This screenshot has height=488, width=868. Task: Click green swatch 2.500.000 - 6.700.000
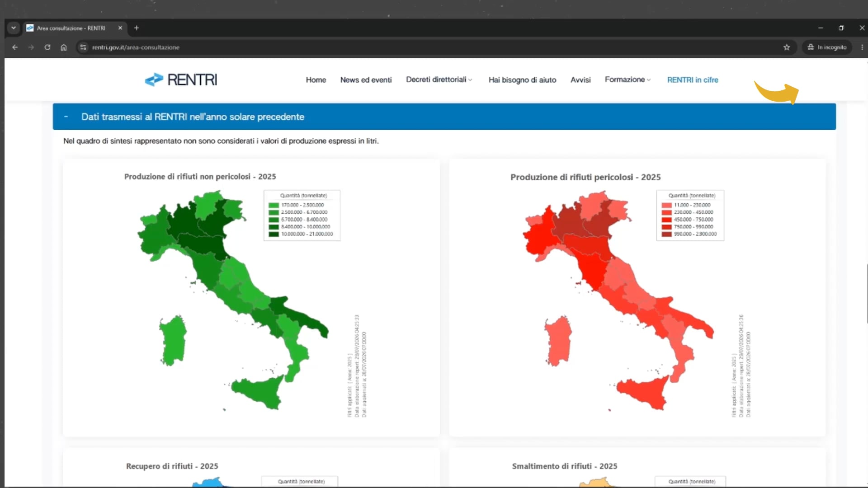point(274,212)
